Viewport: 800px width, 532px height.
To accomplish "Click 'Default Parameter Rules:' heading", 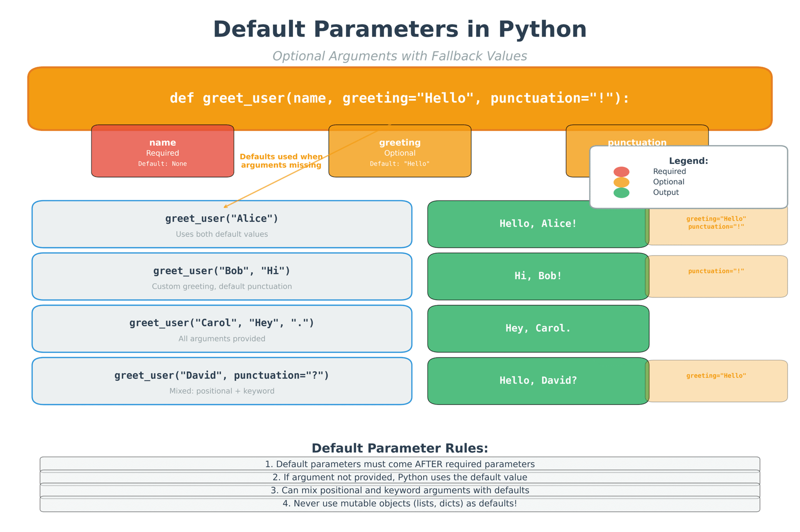I will point(399,448).
